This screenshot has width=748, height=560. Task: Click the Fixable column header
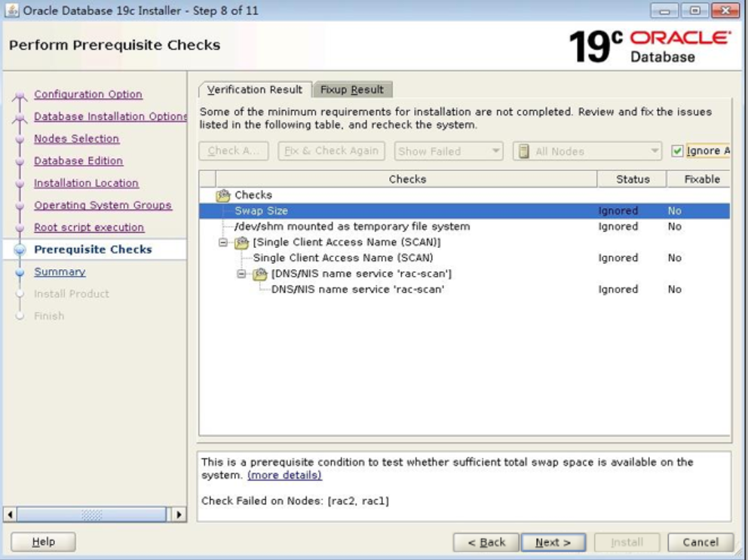pyautogui.click(x=698, y=179)
